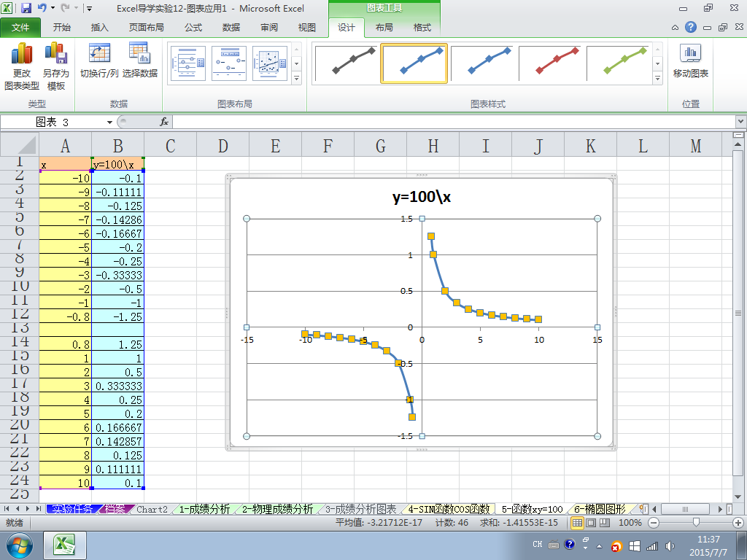This screenshot has width=747, height=560.
Task: Click cell B1 containing y=100\x
Action: coord(117,164)
